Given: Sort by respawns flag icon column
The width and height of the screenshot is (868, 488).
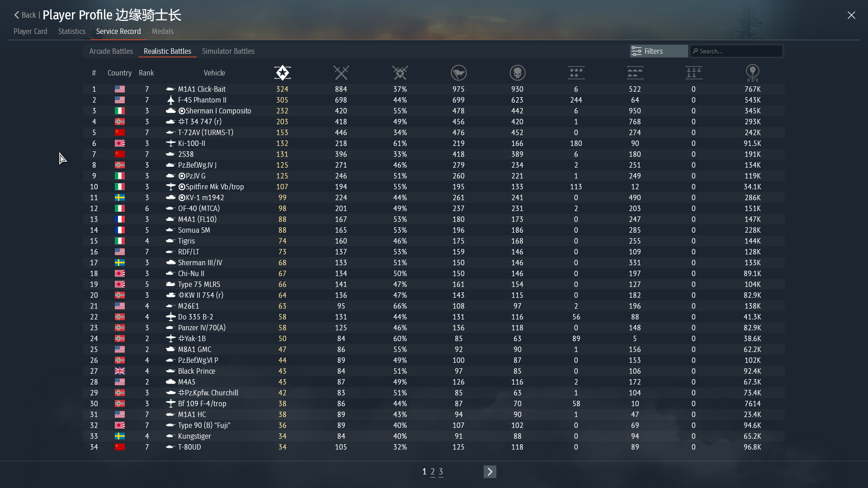Looking at the screenshot, I should coord(458,73).
